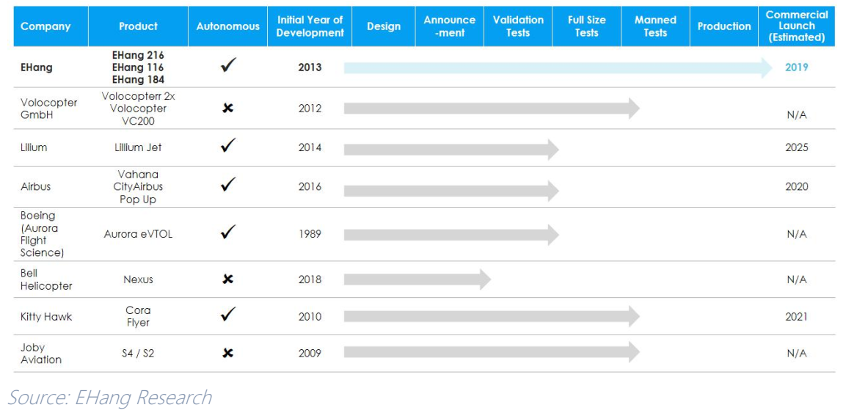The image size is (868, 413).
Task: Click the Commercial Launch (Estimated) header
Action: (x=796, y=26)
